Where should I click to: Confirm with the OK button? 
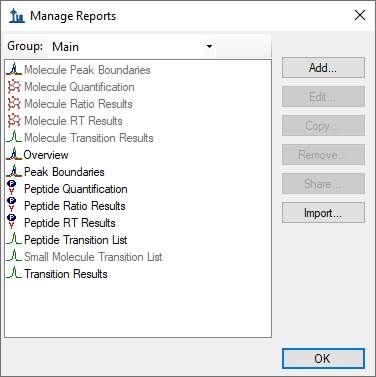(x=323, y=358)
